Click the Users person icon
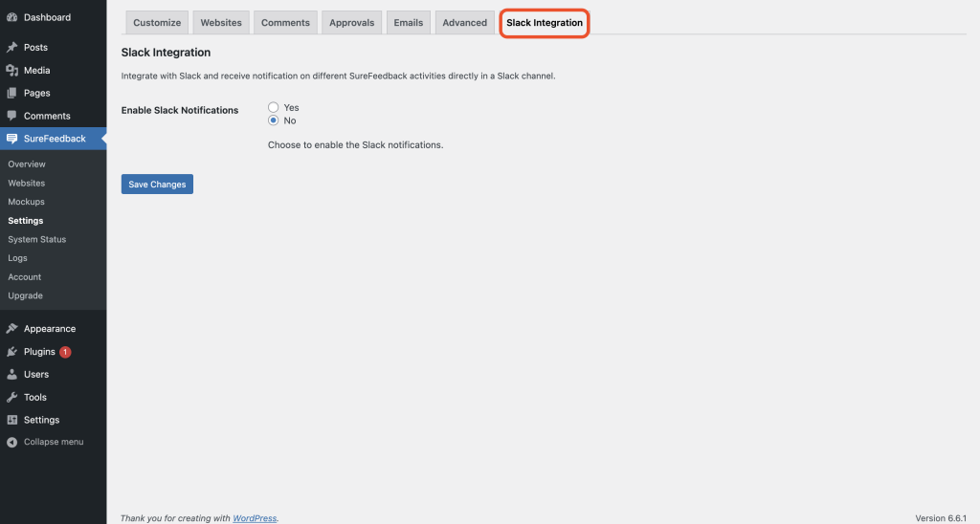980x524 pixels. pos(11,374)
